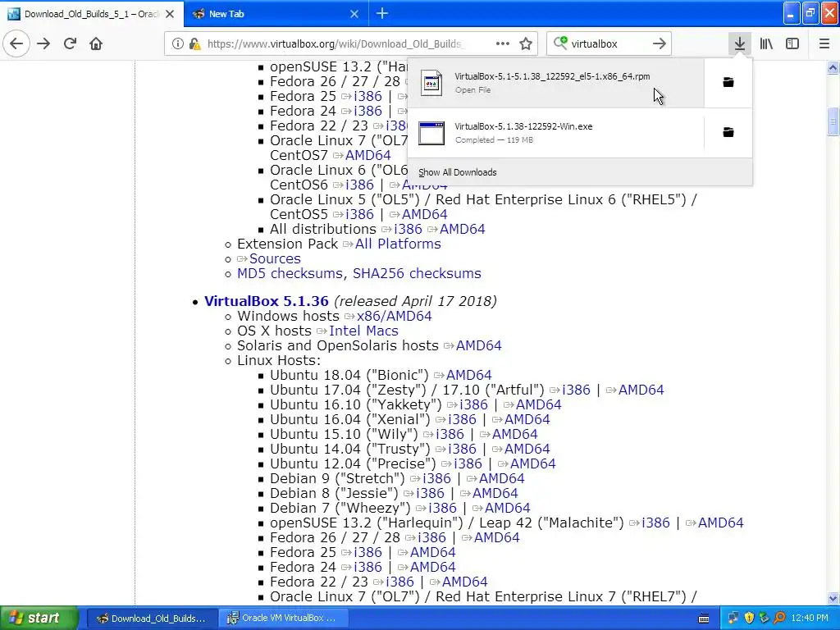
Task: Click Ubuntu 17.04 Zesty i386 link
Action: [x=576, y=390]
